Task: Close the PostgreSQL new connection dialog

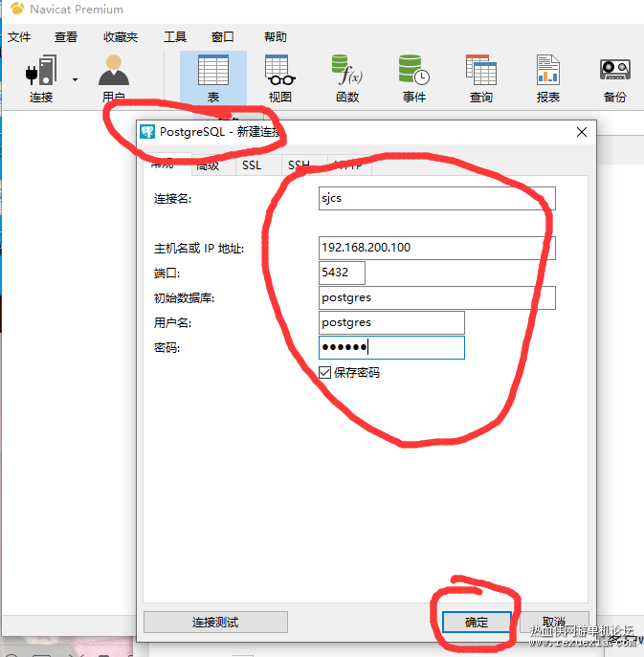Action: coord(582,132)
